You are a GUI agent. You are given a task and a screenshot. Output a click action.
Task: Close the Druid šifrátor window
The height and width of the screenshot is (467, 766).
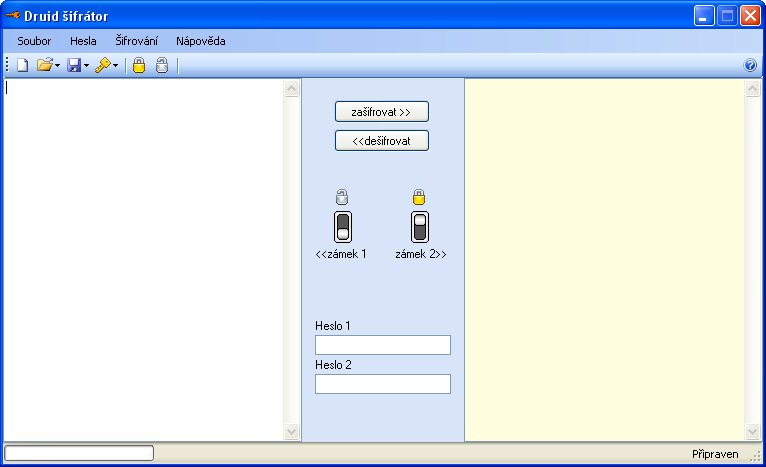(x=750, y=16)
